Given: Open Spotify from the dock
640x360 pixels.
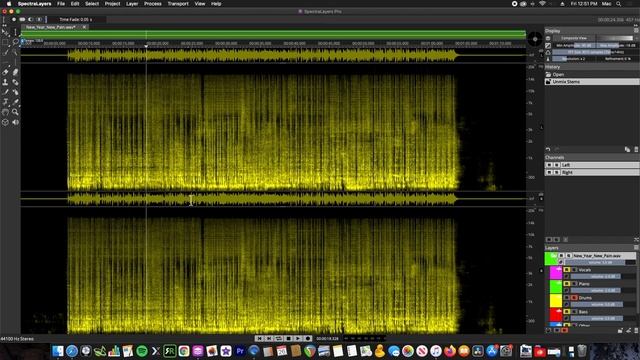Looking at the screenshot, I should [142, 351].
